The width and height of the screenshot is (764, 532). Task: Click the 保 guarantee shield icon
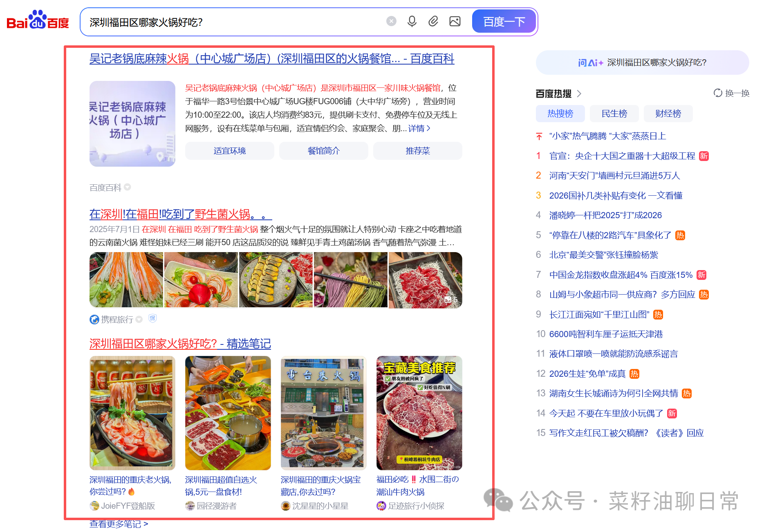(152, 318)
